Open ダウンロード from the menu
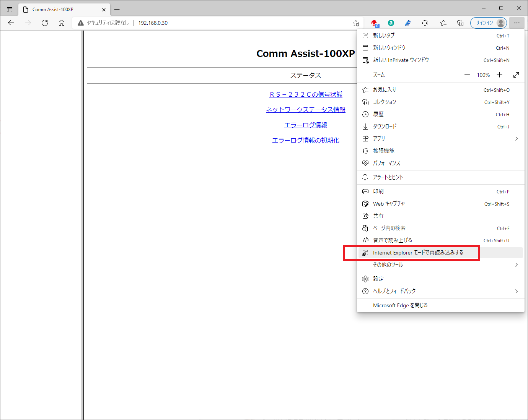The image size is (528, 420). click(x=440, y=126)
